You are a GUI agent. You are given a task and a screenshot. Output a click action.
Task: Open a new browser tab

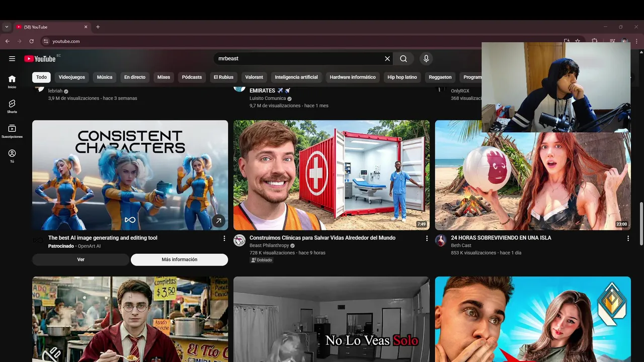98,27
